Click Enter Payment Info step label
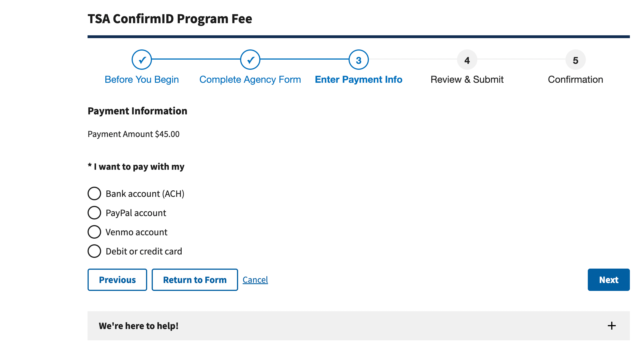The height and width of the screenshot is (357, 644). click(359, 80)
